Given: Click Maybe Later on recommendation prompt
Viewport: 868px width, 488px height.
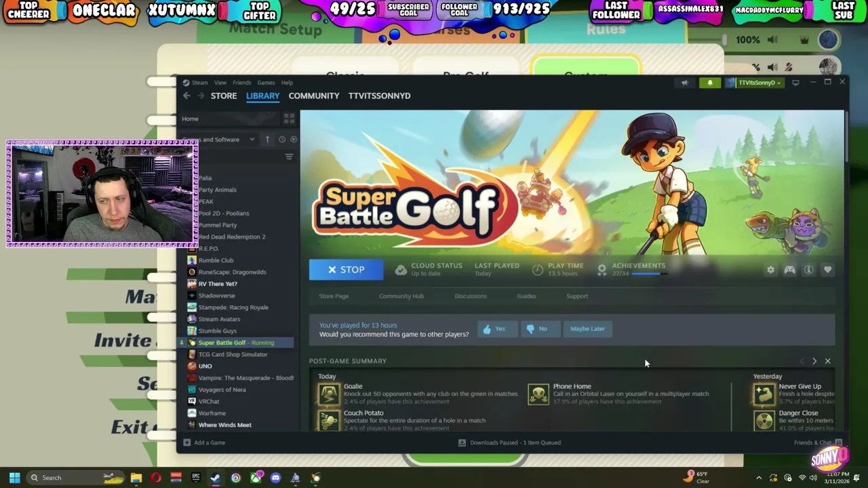Looking at the screenshot, I should point(587,329).
